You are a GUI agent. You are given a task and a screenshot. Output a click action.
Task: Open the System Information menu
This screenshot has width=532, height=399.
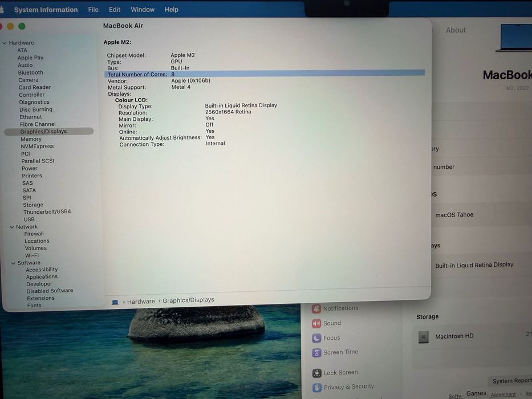46,10
